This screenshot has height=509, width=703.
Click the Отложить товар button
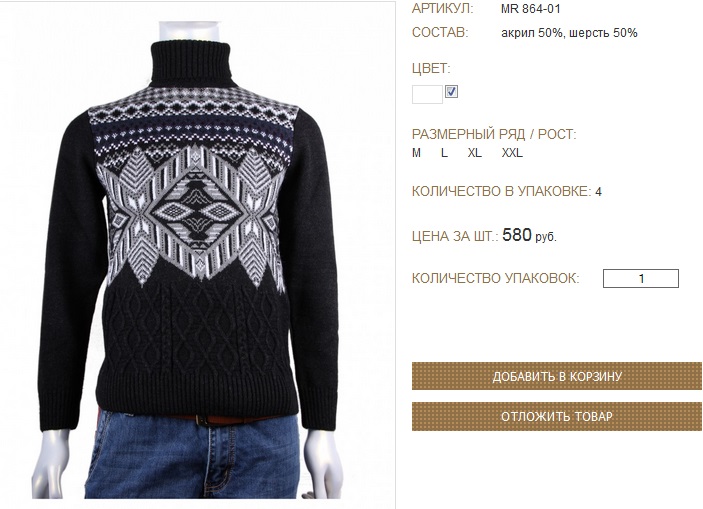pyautogui.click(x=557, y=417)
